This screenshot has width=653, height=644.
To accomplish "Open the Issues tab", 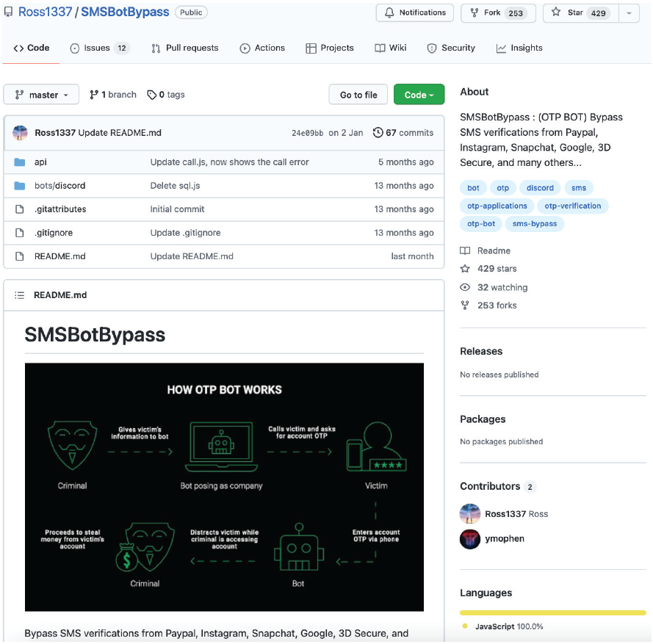I will [x=99, y=48].
